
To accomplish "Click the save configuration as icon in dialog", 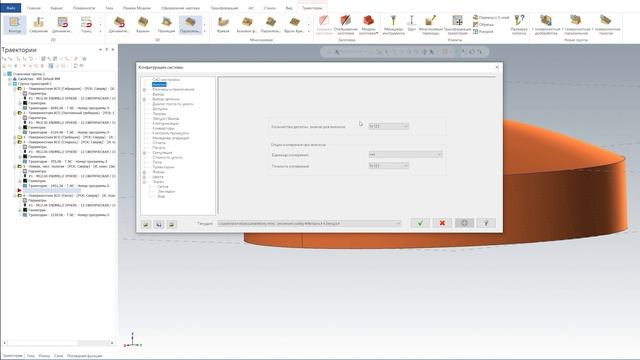I will click(x=159, y=224).
